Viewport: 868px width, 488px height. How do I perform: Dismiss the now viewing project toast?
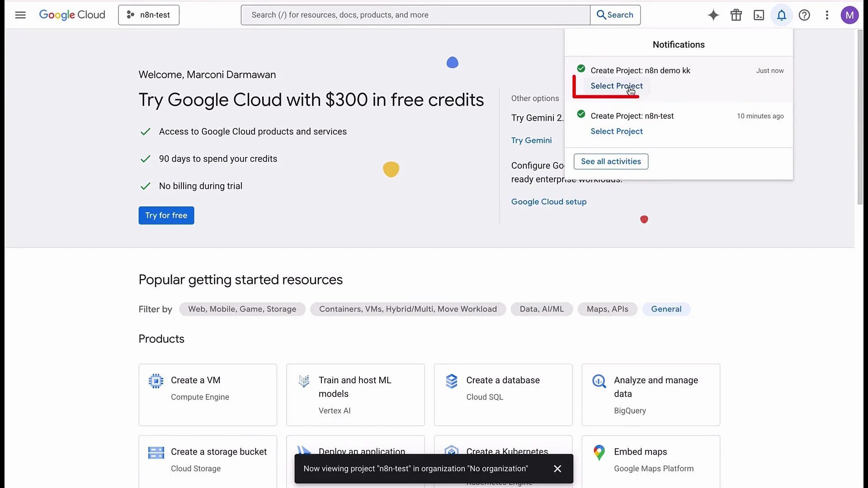(557, 469)
